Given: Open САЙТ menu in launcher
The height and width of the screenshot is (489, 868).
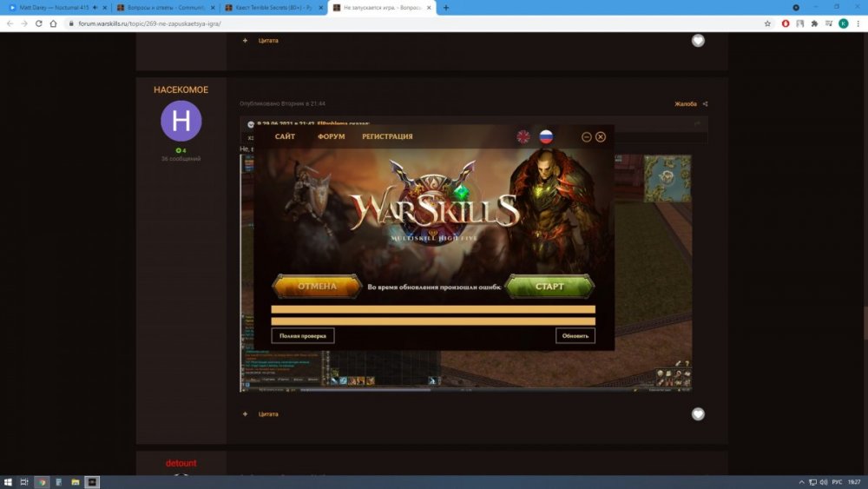Looking at the screenshot, I should tap(285, 136).
